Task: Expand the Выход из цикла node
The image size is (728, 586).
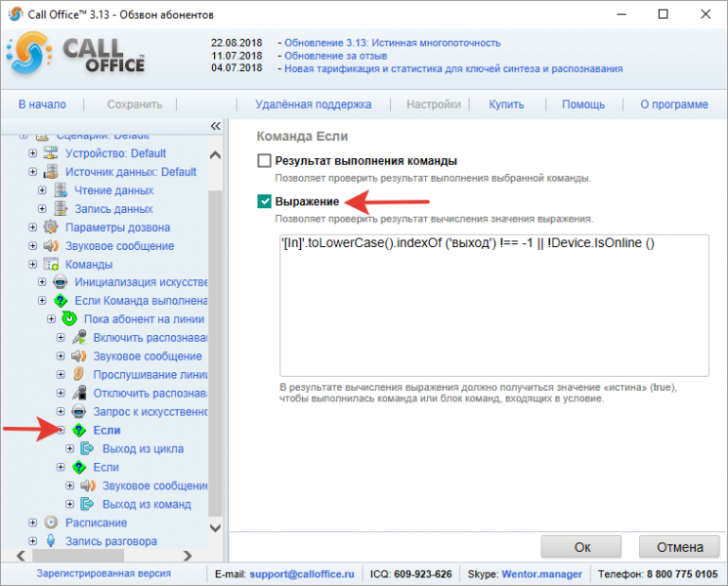Action: [69, 448]
